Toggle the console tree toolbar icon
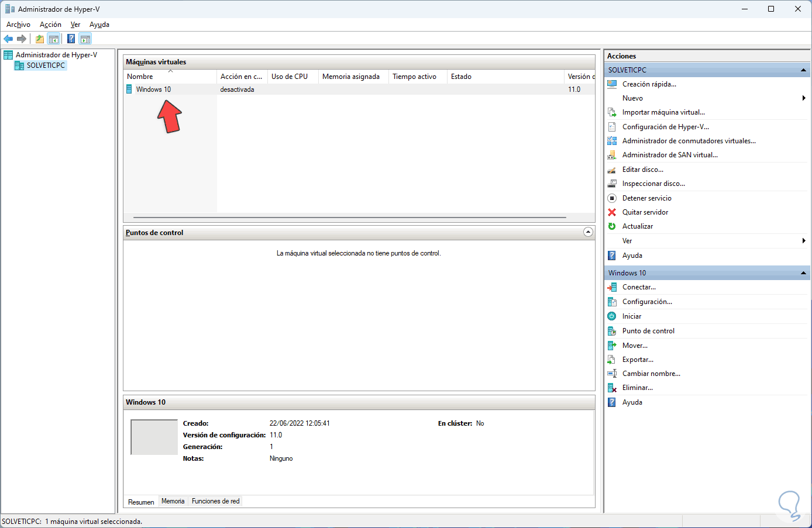Screen dimensions: 812x528 (x=54, y=39)
